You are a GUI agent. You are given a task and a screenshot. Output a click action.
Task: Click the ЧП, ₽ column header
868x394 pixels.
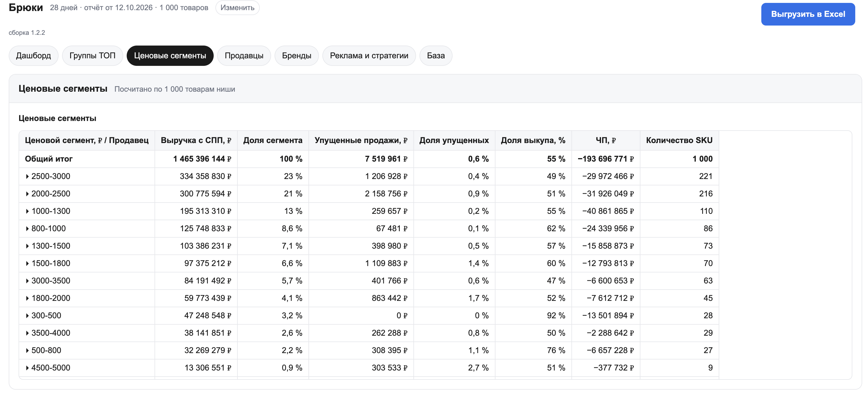[x=606, y=140]
